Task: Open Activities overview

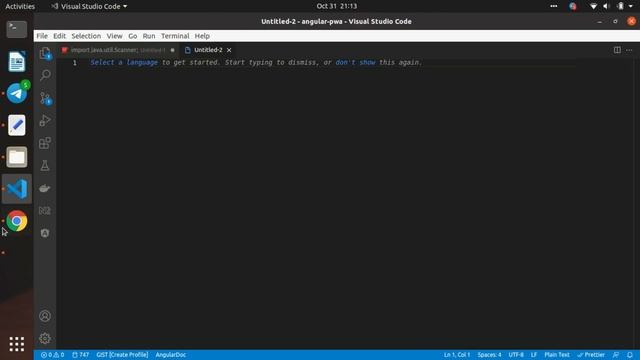Action: pos(20,6)
